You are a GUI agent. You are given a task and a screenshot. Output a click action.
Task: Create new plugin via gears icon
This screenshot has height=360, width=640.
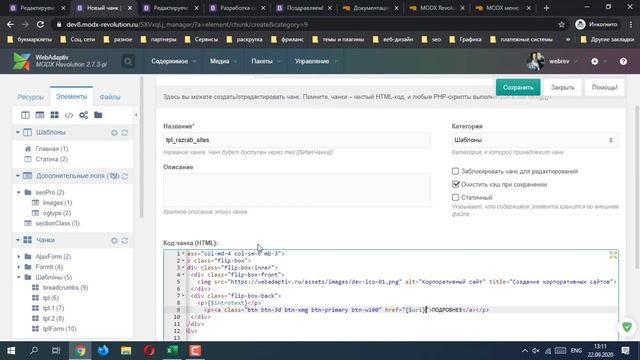[83, 115]
